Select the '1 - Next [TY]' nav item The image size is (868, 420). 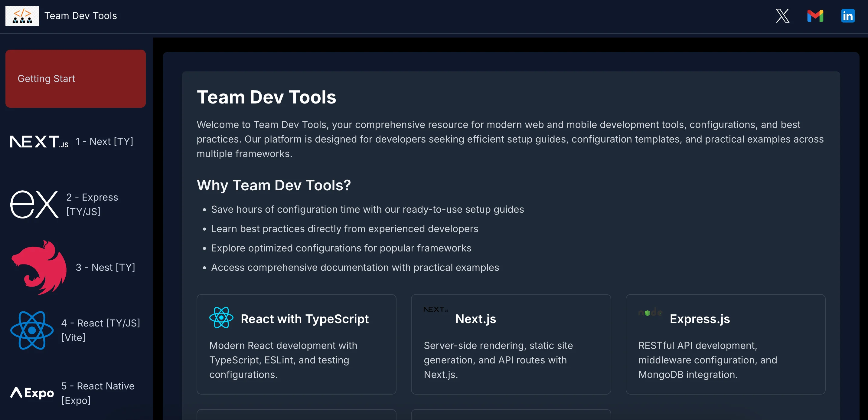[x=104, y=142]
